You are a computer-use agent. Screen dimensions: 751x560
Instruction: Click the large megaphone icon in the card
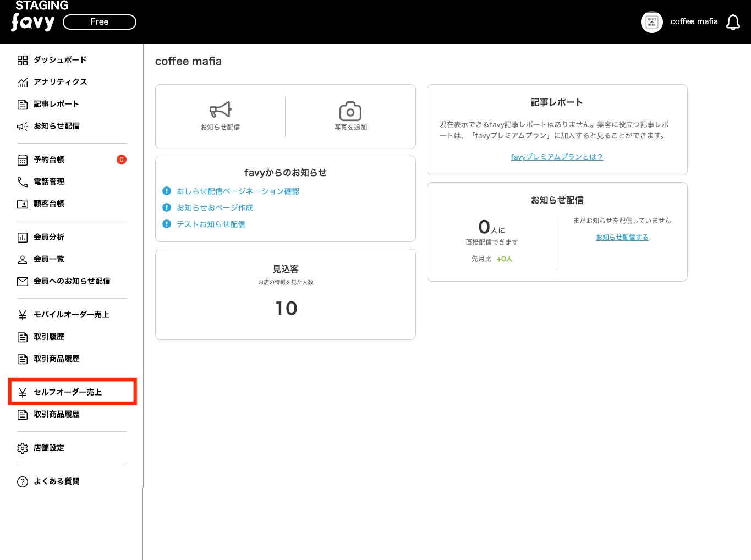click(221, 109)
